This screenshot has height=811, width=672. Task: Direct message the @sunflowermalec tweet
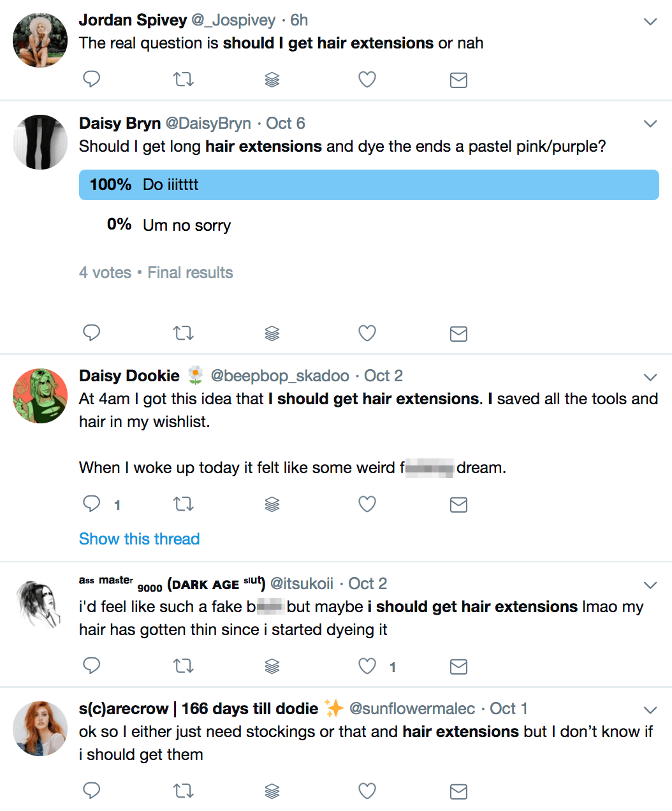[458, 791]
